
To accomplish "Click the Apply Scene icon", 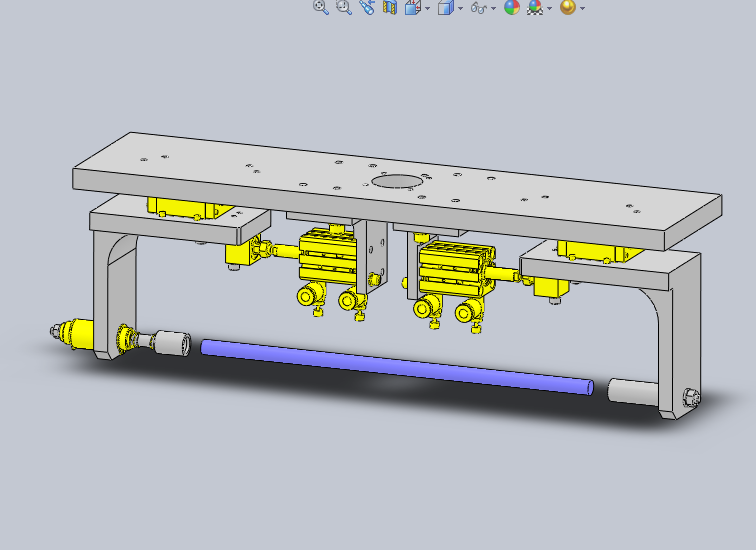I will pyautogui.click(x=535, y=7).
